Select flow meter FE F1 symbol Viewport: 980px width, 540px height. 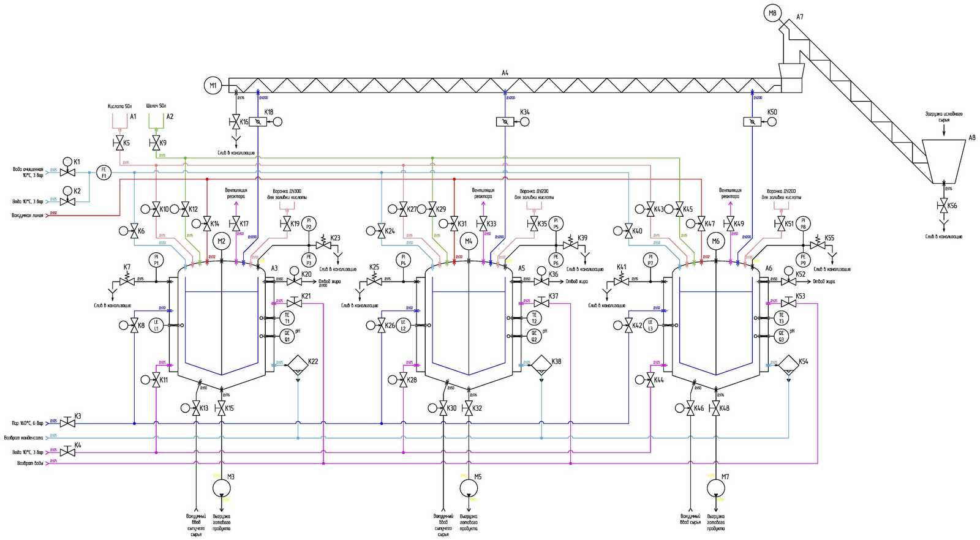[x=104, y=173]
